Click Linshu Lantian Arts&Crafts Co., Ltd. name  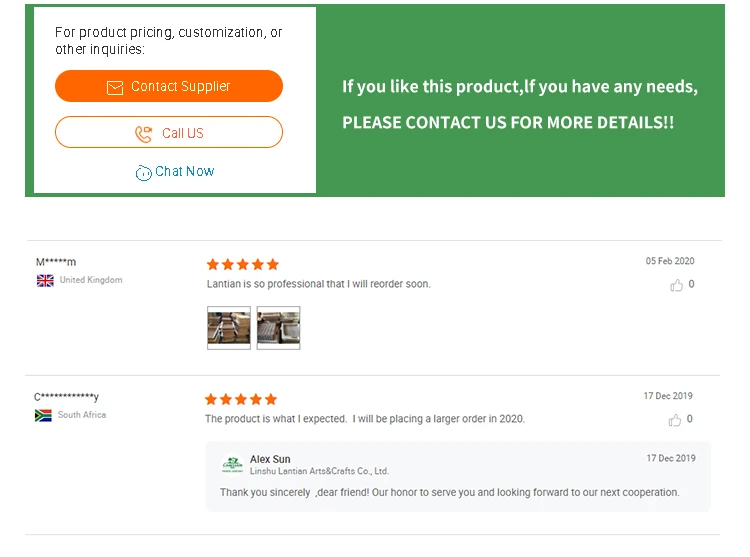pos(319,471)
